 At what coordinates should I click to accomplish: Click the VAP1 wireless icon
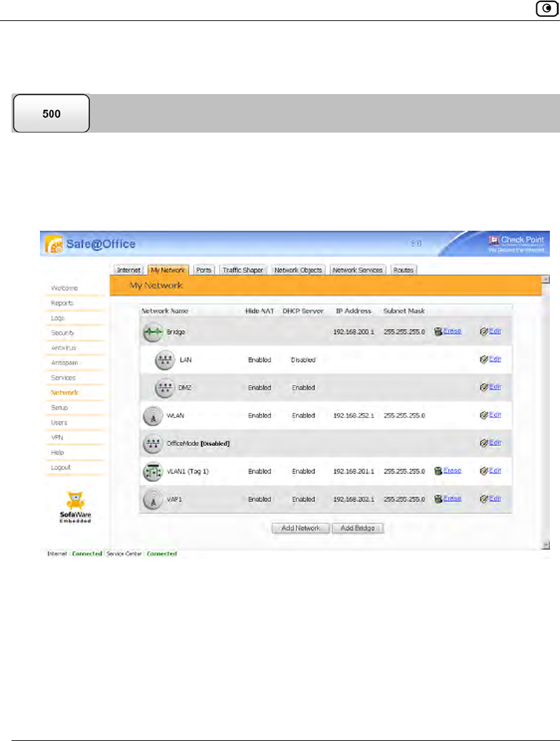153,499
